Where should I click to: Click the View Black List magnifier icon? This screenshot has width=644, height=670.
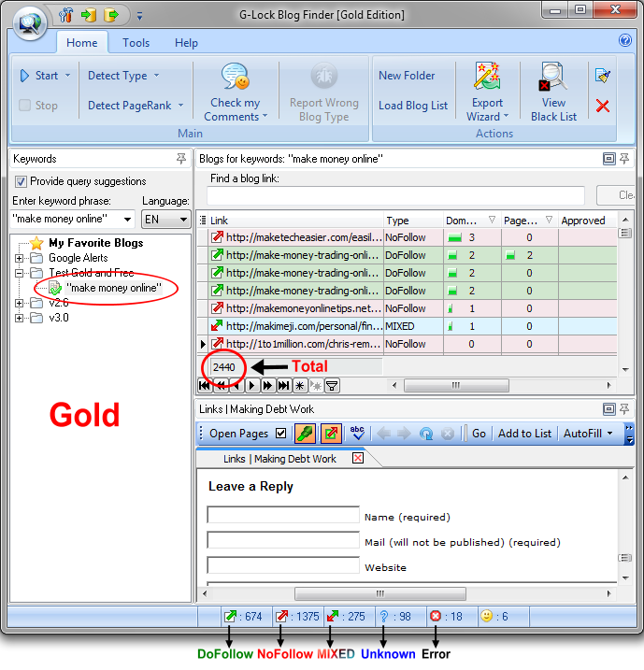[553, 77]
